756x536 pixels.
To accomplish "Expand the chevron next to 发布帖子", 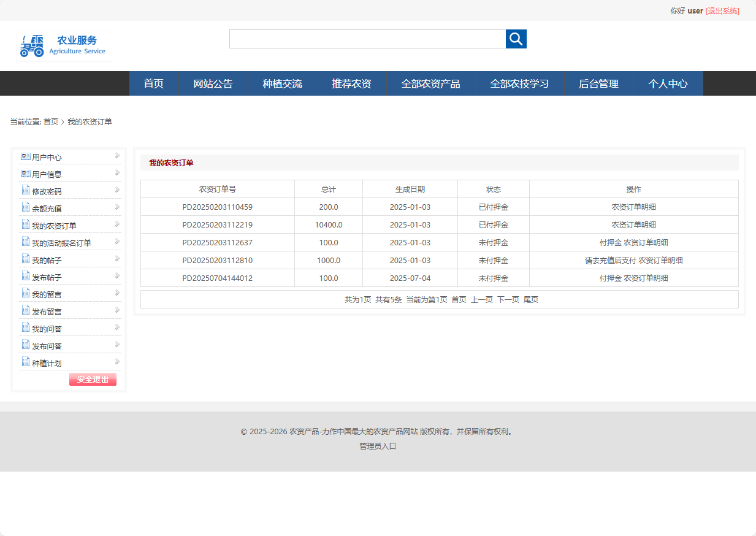I will (x=116, y=276).
